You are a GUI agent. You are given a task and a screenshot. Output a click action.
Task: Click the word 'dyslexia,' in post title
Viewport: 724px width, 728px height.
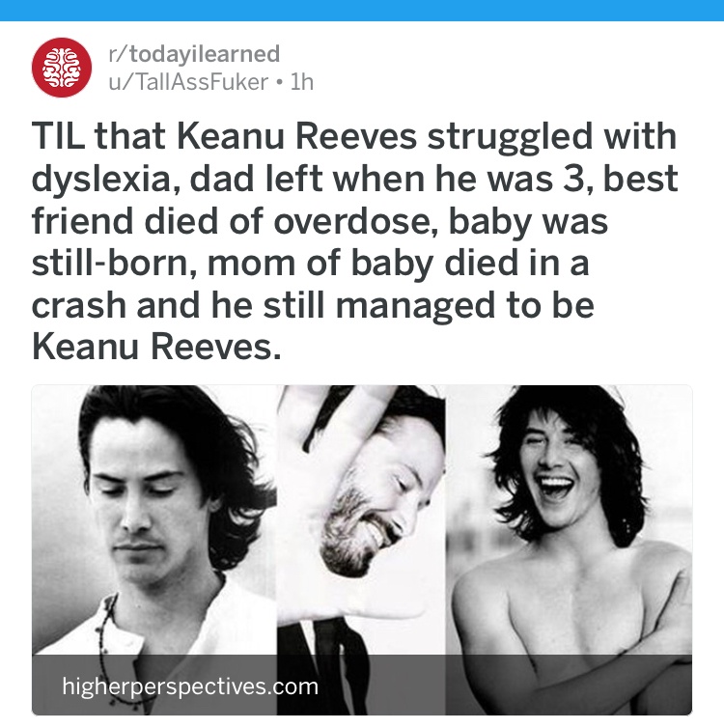coord(106,180)
